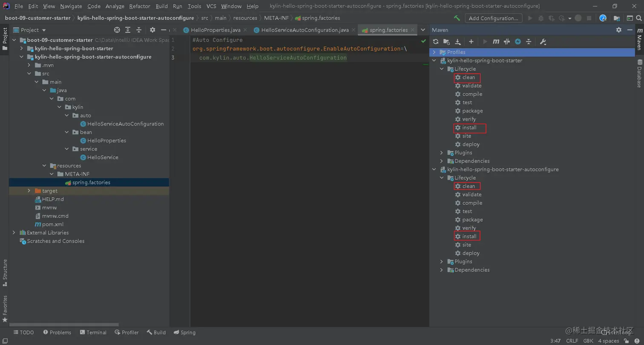
Task: Click the '4 spaces' indent setting
Action: click(608, 341)
